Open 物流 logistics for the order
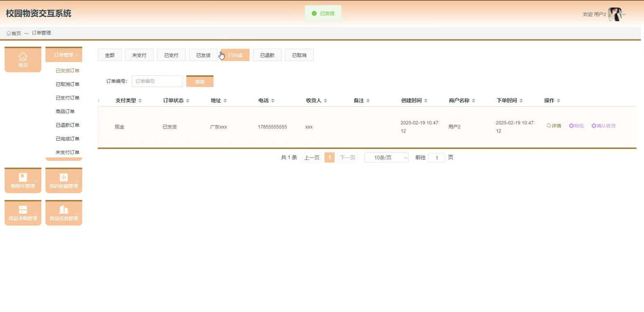Screen dimensions: 644x312 coord(576,126)
